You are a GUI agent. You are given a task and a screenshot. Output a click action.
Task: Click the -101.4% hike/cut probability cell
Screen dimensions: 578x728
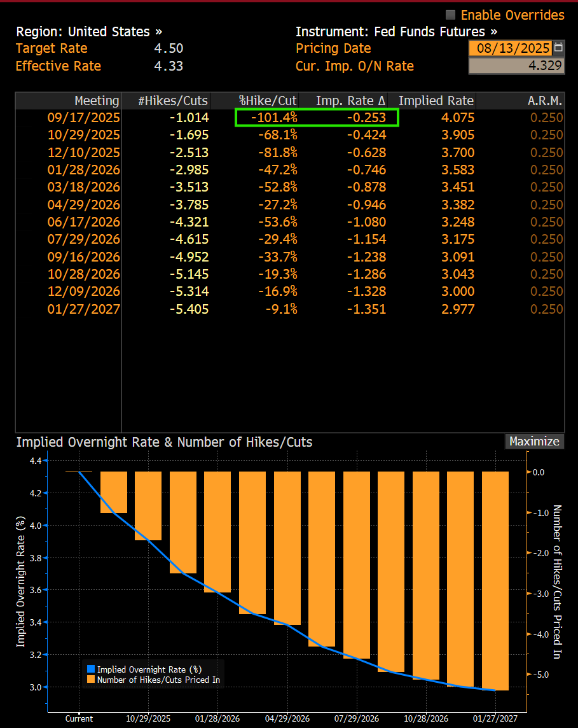pyautogui.click(x=274, y=118)
